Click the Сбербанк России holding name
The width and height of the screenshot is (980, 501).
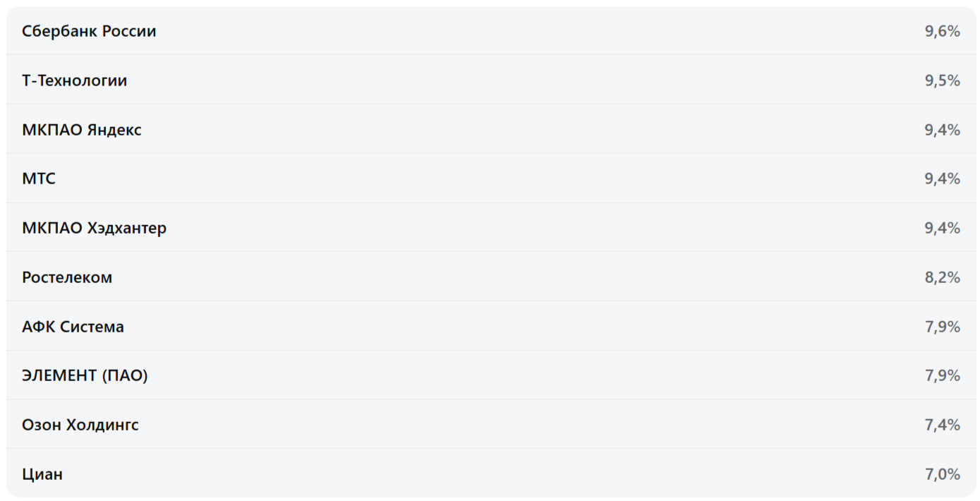pyautogui.click(x=89, y=31)
